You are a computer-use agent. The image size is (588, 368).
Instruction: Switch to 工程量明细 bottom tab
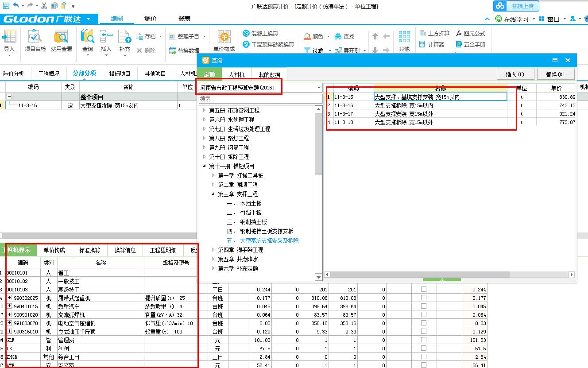(x=163, y=250)
